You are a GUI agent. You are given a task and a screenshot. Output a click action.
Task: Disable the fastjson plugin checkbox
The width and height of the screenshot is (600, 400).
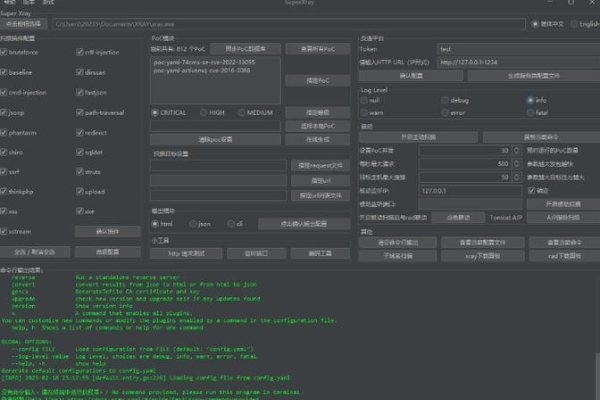80,93
